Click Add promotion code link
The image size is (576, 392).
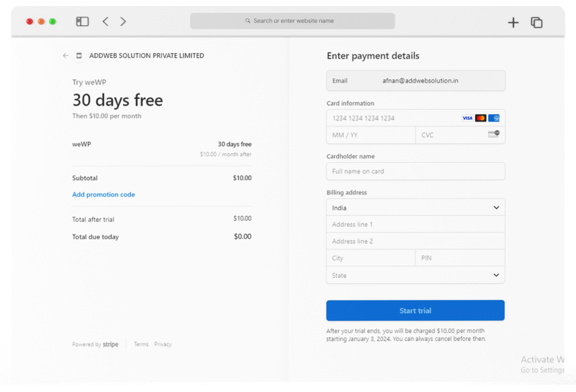coord(104,195)
